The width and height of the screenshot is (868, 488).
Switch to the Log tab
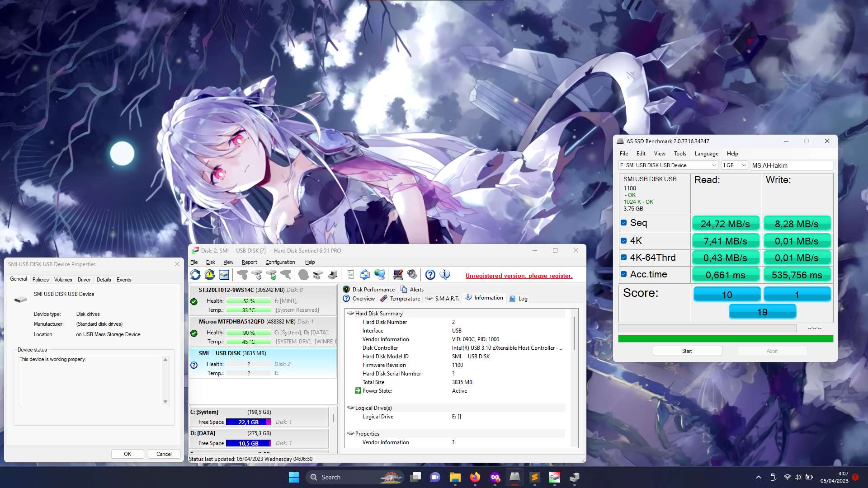coord(518,299)
